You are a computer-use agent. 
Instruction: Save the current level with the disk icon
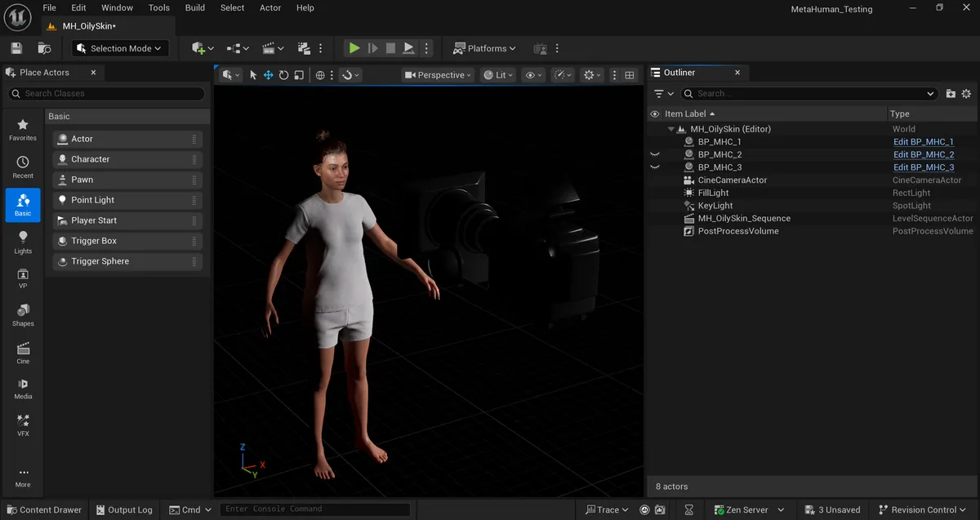[x=16, y=48]
